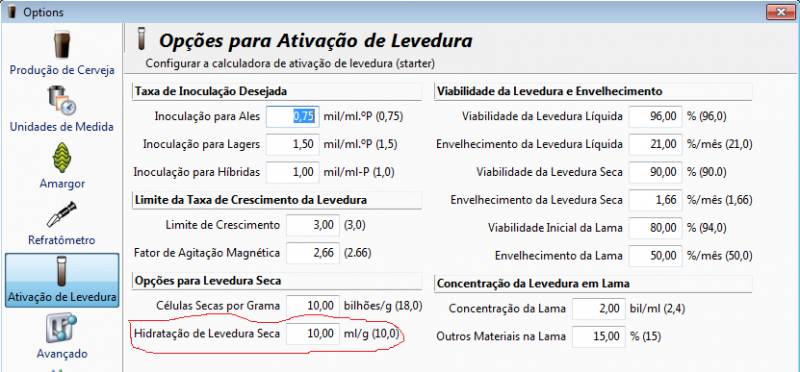Open the Amargor hop icon
The width and height of the screenshot is (800, 372).
pyautogui.click(x=62, y=157)
